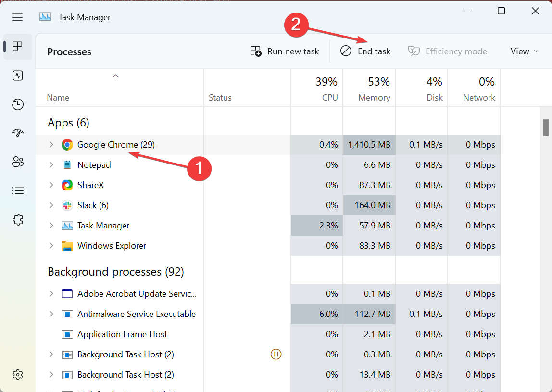Viewport: 552px width, 392px height.
Task: Click the 6.0% CPU cell
Action: tap(317, 314)
